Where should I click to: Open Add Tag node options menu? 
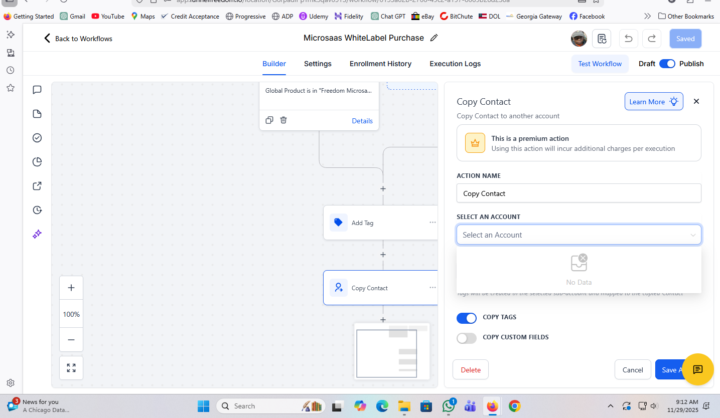pyautogui.click(x=433, y=222)
